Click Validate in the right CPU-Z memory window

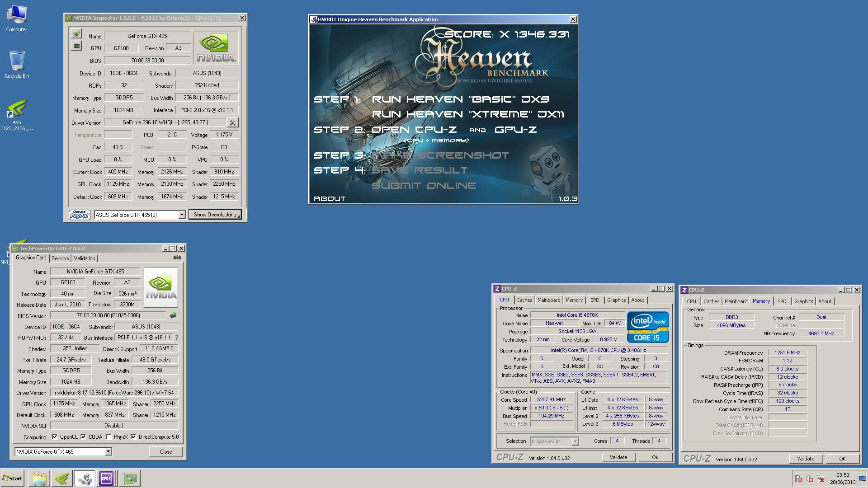point(806,459)
